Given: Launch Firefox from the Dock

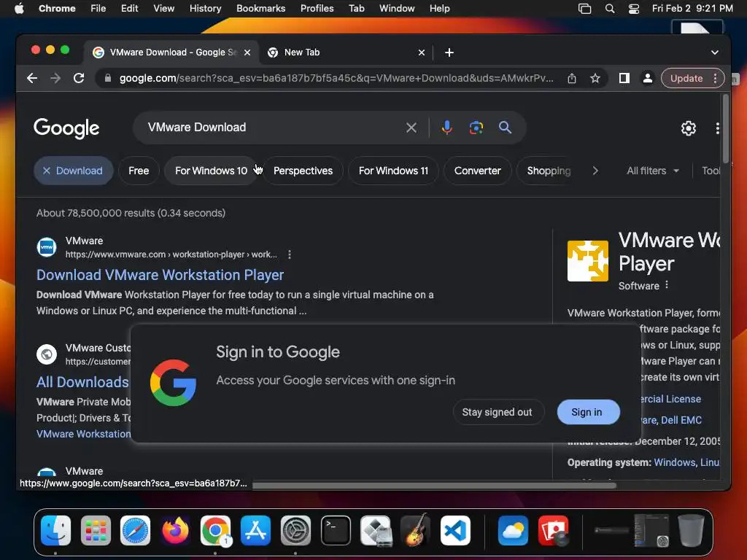Looking at the screenshot, I should coord(175,530).
